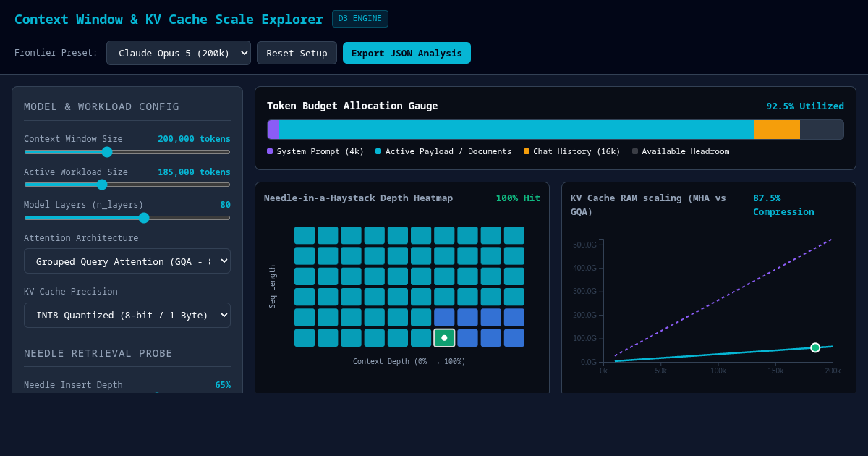Click Export JSON Analysis button
868x456 pixels.
pyautogui.click(x=407, y=53)
